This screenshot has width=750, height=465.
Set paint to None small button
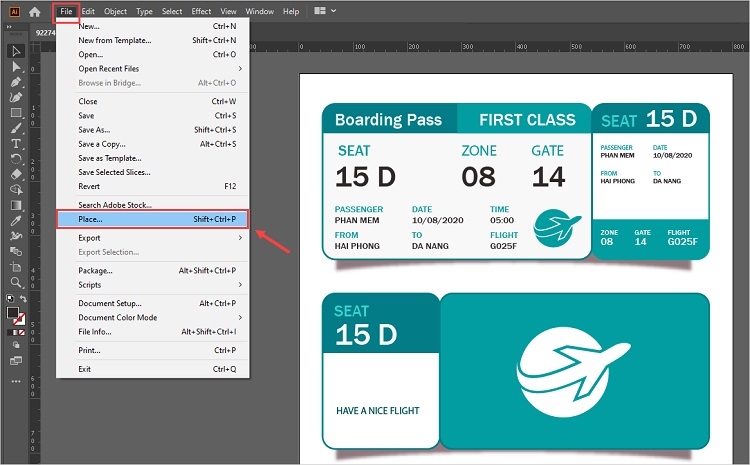point(22,332)
